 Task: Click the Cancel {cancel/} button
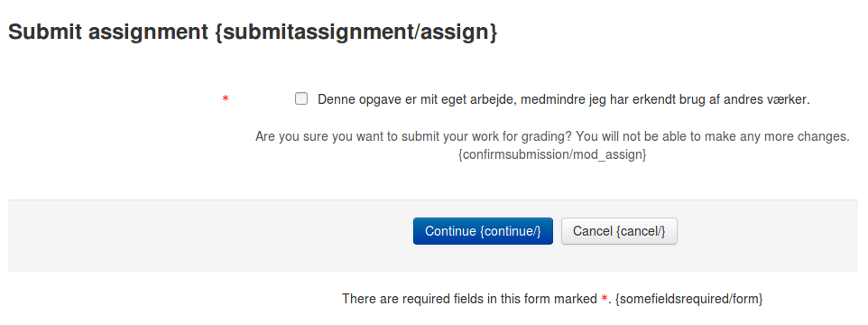(619, 231)
